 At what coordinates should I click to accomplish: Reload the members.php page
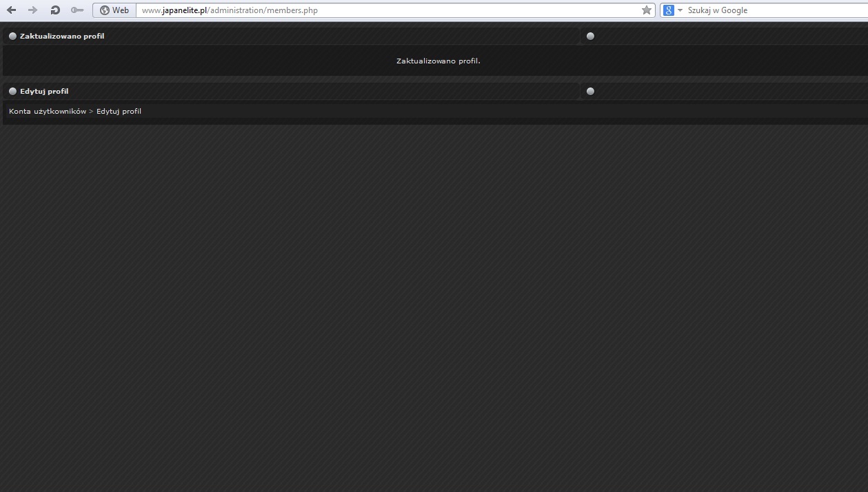[55, 10]
